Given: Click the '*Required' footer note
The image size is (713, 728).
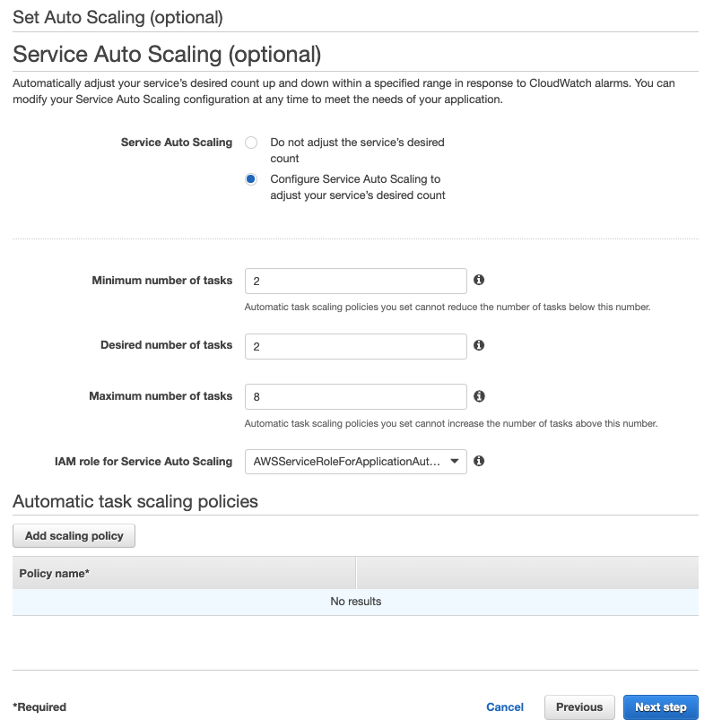Looking at the screenshot, I should click(x=39, y=707).
